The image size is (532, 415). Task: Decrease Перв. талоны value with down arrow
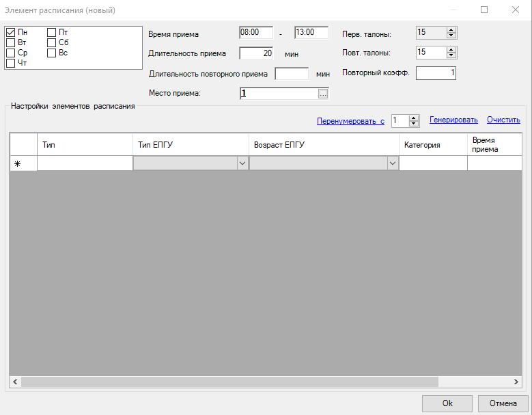pos(451,36)
